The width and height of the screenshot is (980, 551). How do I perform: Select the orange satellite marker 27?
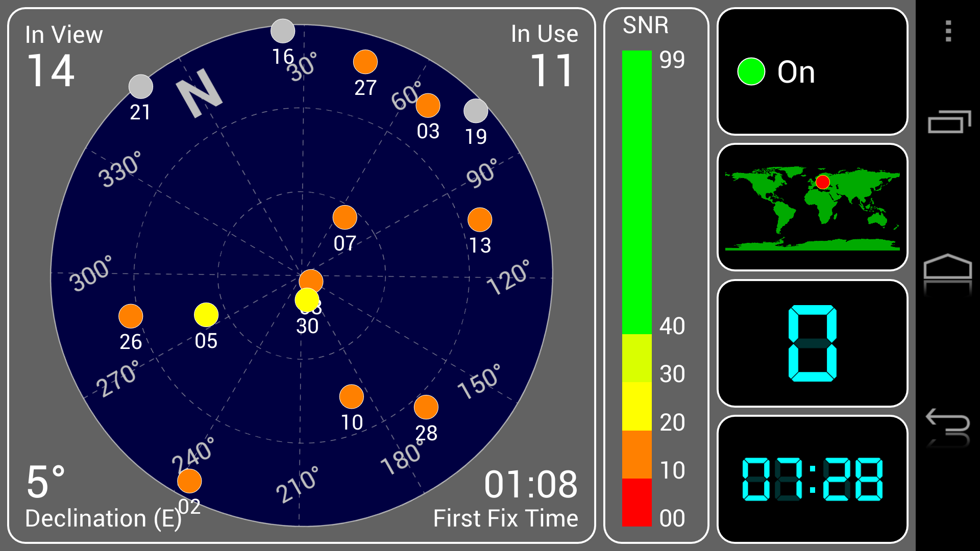[365, 62]
